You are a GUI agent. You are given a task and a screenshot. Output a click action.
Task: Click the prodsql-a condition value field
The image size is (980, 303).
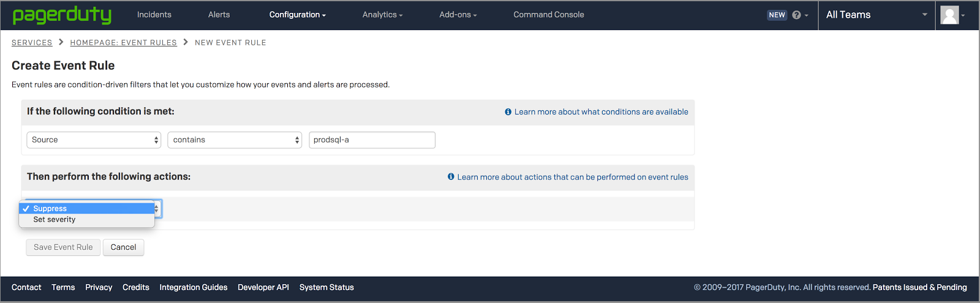(x=372, y=140)
